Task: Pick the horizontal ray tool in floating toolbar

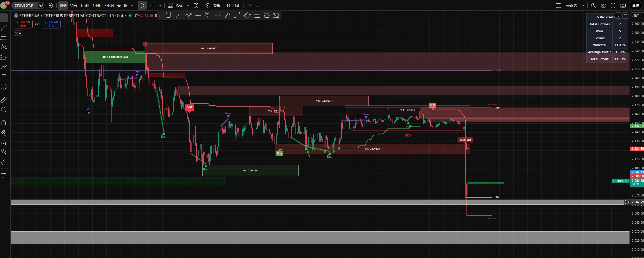Action: [198, 16]
